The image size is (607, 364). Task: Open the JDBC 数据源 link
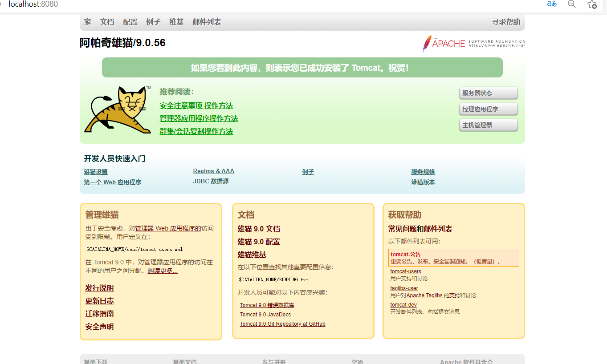pos(211,181)
